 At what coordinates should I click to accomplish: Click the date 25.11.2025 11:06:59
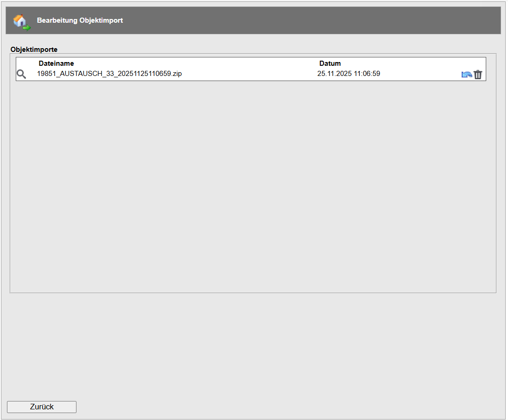click(349, 74)
